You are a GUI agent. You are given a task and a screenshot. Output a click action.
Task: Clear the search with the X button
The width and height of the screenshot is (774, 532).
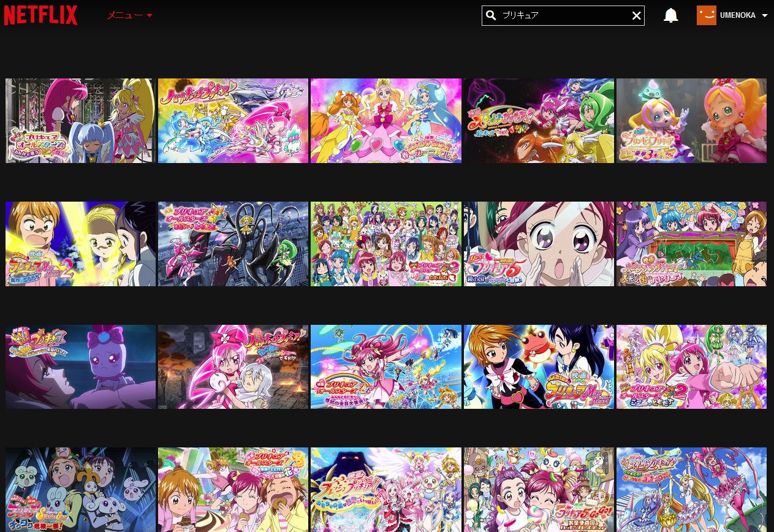637,16
